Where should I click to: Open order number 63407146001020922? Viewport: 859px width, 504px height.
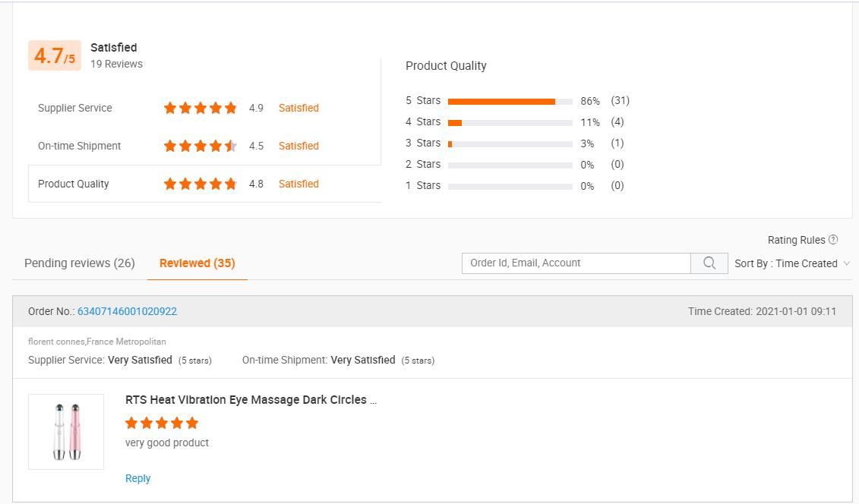point(127,311)
